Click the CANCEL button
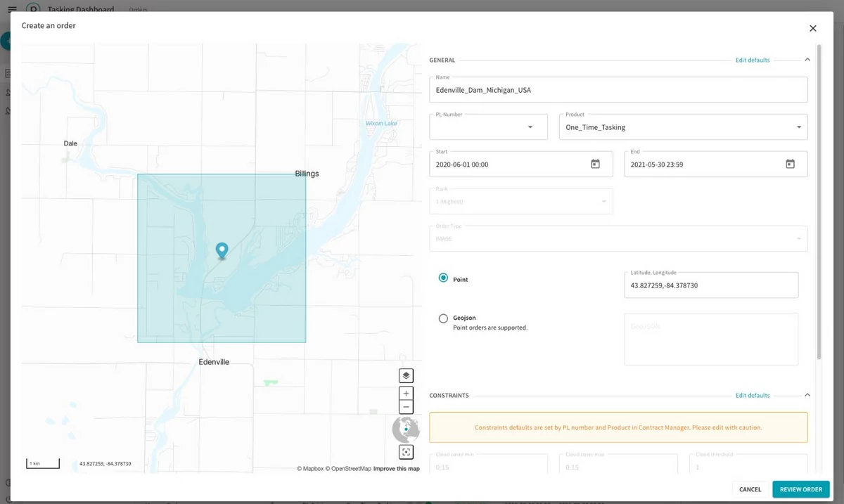The width and height of the screenshot is (844, 504). pyautogui.click(x=750, y=489)
